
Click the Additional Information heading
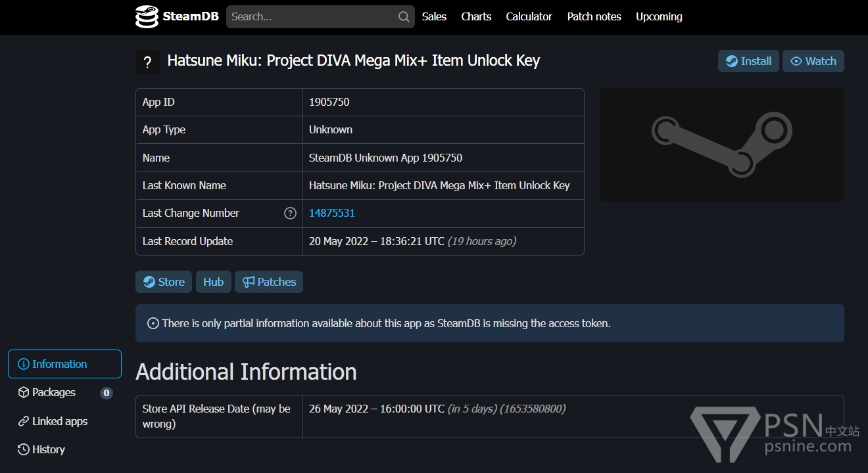click(x=246, y=372)
